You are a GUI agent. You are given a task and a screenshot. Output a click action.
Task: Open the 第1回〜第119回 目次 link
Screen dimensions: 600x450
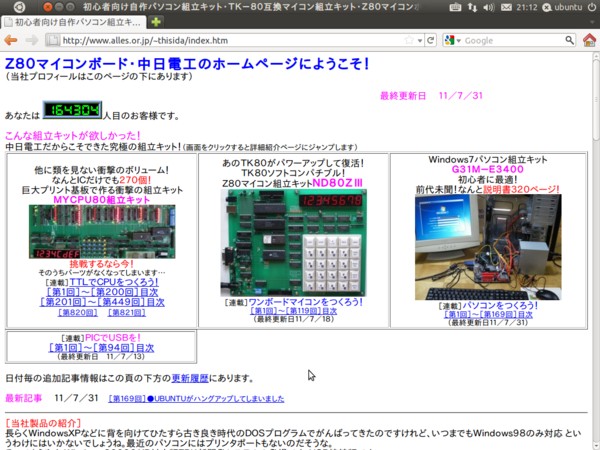tap(293, 311)
